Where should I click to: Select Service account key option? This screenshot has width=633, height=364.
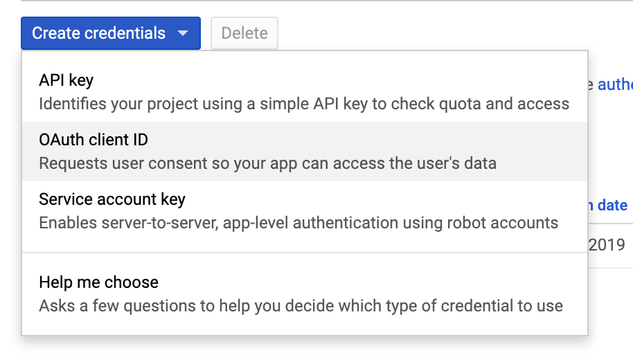pos(112,200)
